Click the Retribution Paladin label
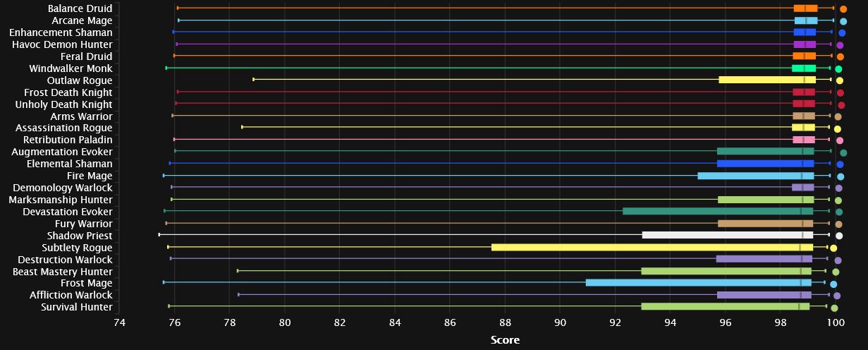Screen dimensions: 868x350 68,140
